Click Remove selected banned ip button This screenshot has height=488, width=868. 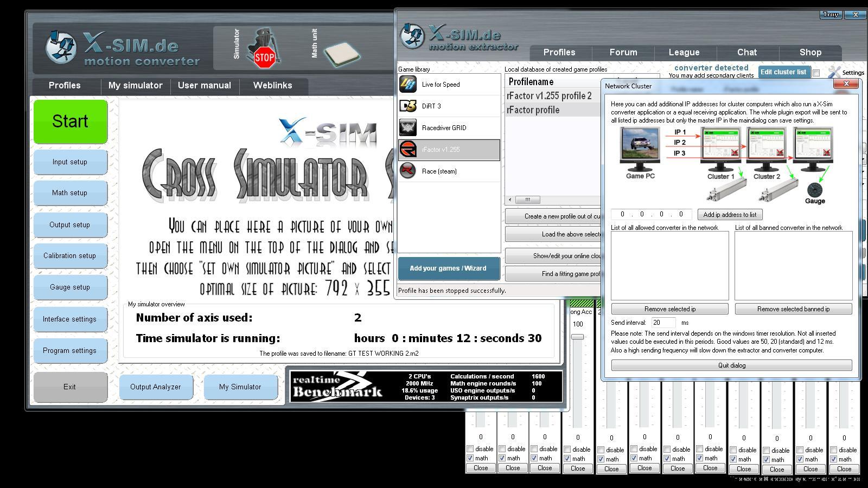coord(794,309)
